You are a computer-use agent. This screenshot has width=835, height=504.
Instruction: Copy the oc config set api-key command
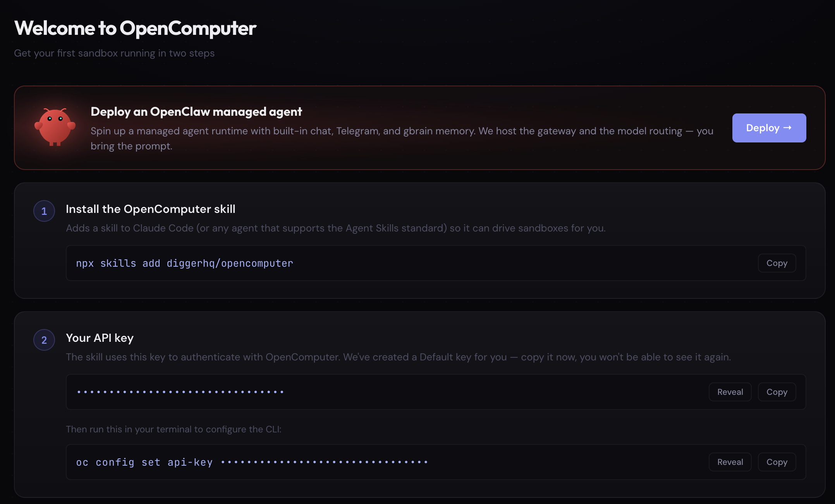pyautogui.click(x=777, y=462)
